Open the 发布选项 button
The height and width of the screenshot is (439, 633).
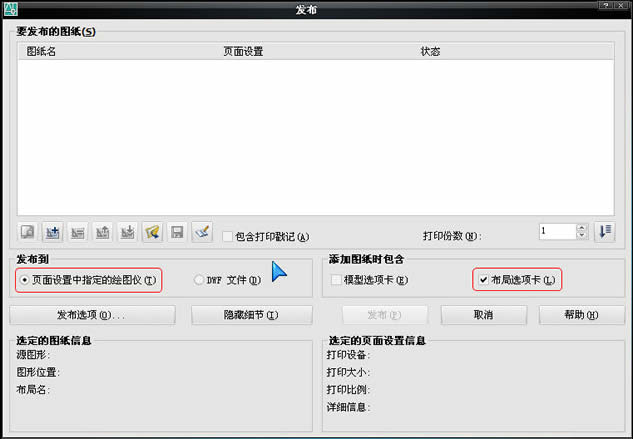pos(91,315)
